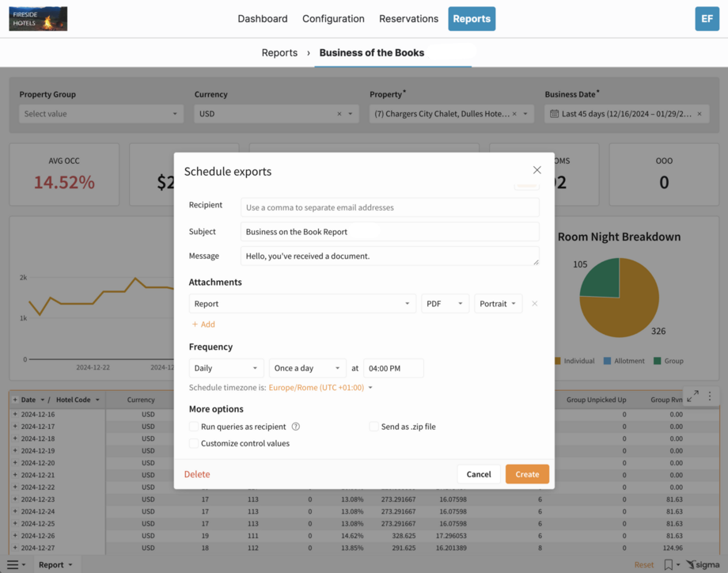Viewport: 728px width, 573px height.
Task: Select the Reports tab
Action: [x=472, y=18]
